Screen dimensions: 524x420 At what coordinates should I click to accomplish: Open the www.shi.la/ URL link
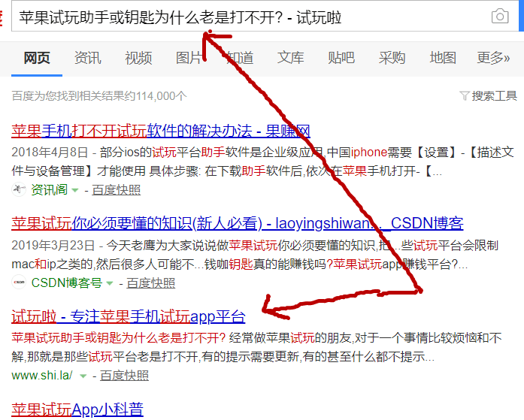tap(42, 375)
